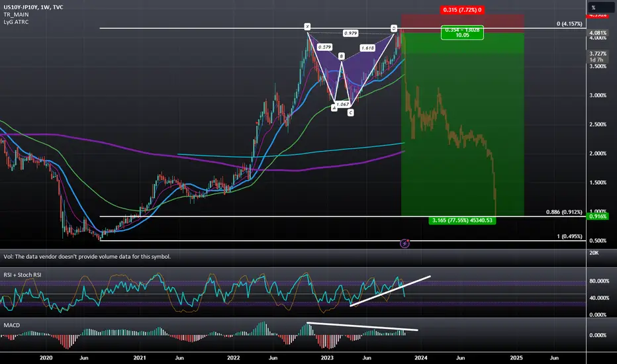Click 3.000% on the price axis
This screenshot has width=617, height=364.
coord(598,95)
